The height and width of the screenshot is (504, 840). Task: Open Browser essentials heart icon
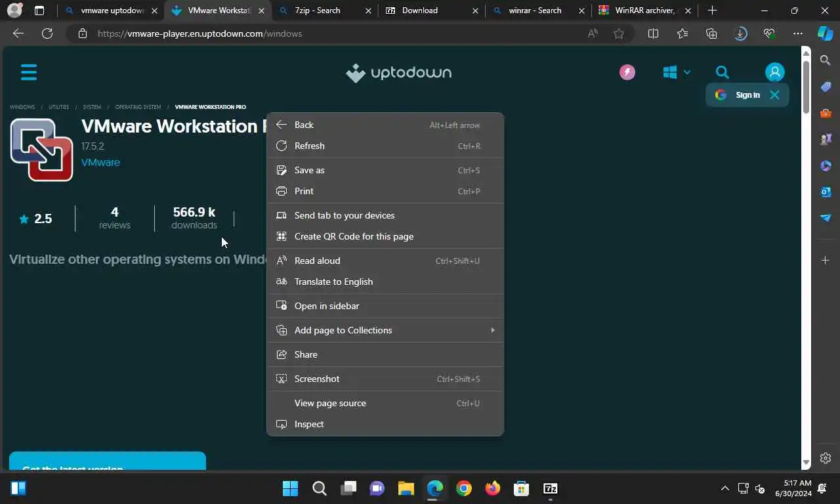pyautogui.click(x=769, y=33)
